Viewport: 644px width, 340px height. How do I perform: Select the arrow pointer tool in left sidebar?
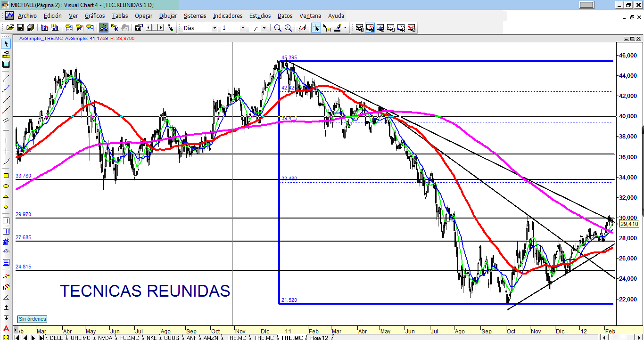6,44
